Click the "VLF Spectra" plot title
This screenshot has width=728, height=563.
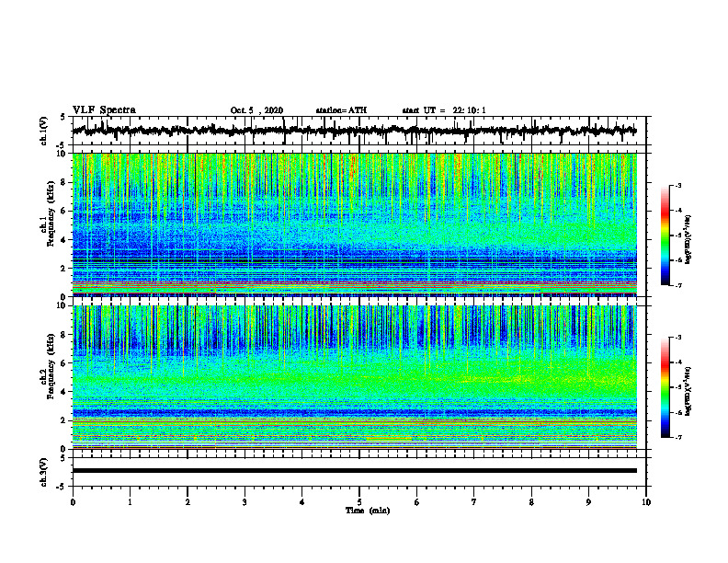pyautogui.click(x=104, y=110)
